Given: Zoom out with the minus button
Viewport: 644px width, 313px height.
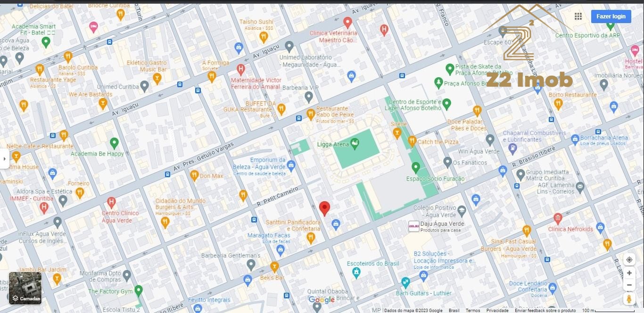Looking at the screenshot, I should click(629, 285).
